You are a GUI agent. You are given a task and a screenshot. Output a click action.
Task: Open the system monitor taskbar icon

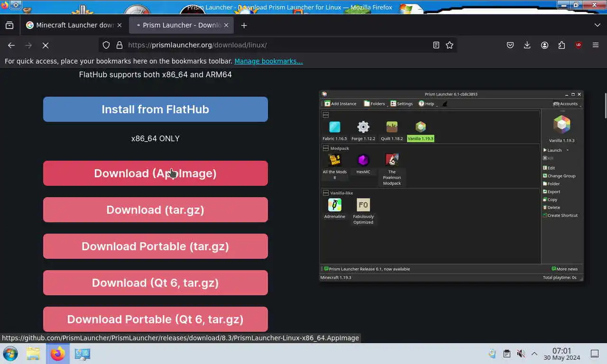(x=83, y=354)
